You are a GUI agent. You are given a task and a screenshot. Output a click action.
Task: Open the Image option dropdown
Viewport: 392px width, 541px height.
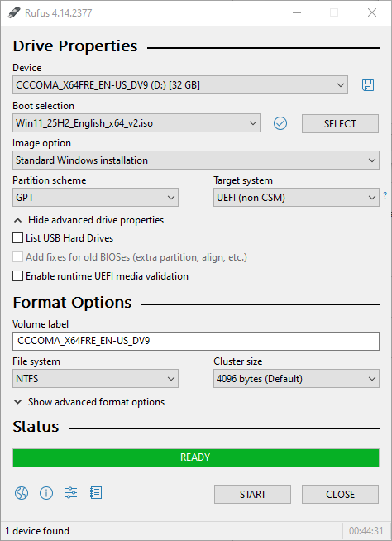coord(196,160)
